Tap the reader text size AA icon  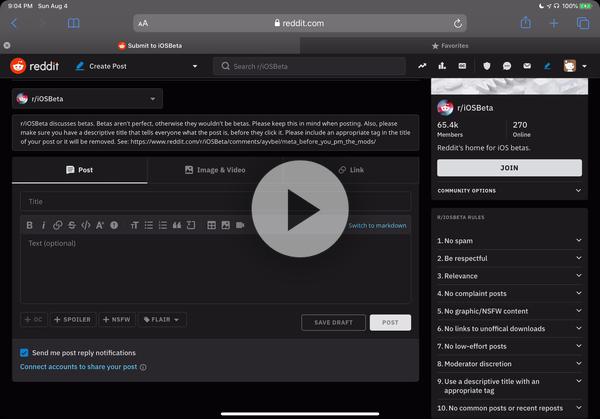(143, 23)
